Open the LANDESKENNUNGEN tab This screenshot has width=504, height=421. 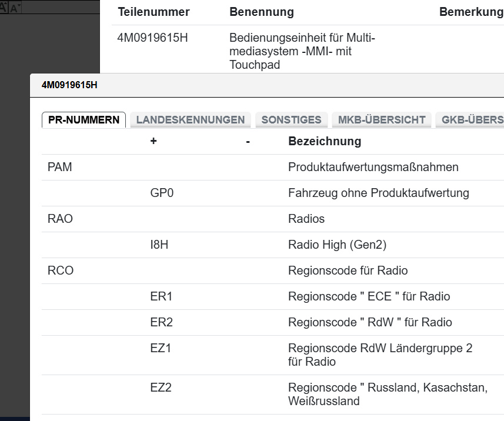[191, 120]
